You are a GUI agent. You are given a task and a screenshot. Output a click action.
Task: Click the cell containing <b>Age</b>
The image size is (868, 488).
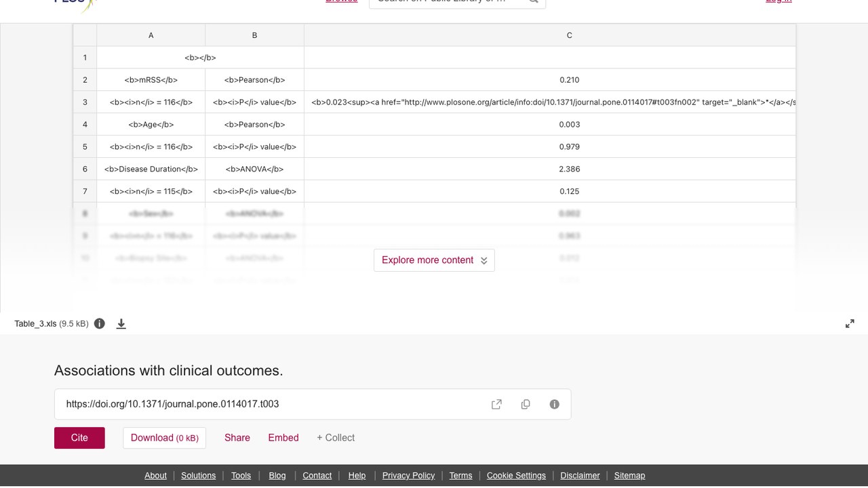[x=151, y=125]
